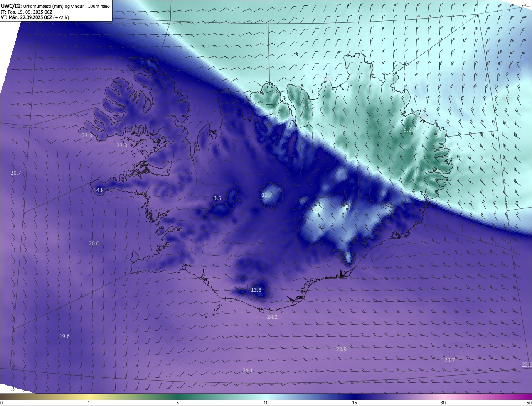
Task: Click the map value label 11.7
Action: 267,195
